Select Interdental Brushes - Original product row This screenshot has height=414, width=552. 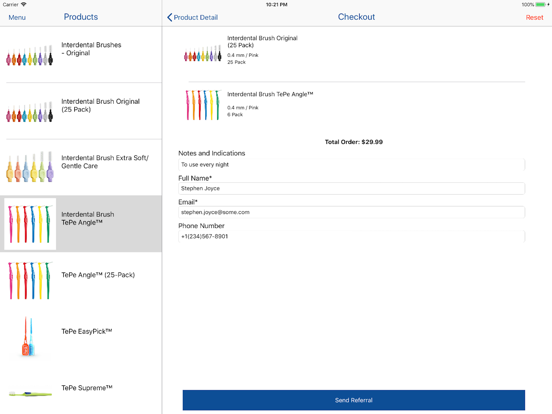[x=81, y=55]
